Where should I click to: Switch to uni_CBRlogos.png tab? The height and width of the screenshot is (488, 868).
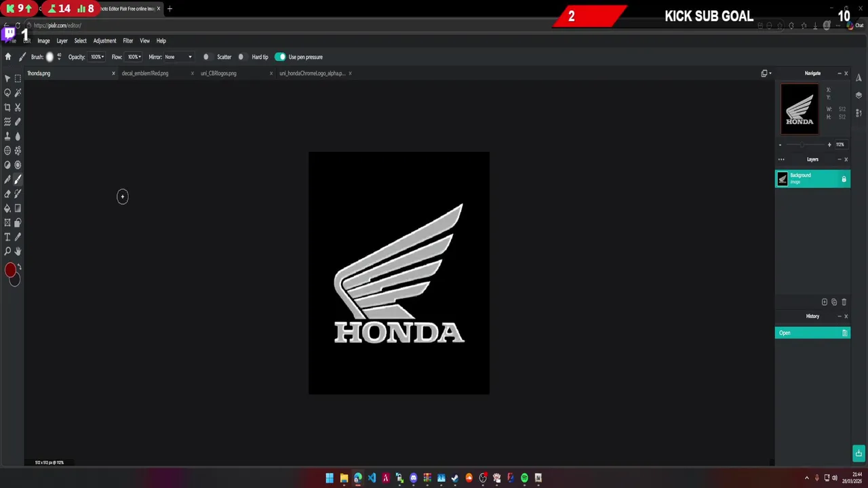click(x=218, y=73)
